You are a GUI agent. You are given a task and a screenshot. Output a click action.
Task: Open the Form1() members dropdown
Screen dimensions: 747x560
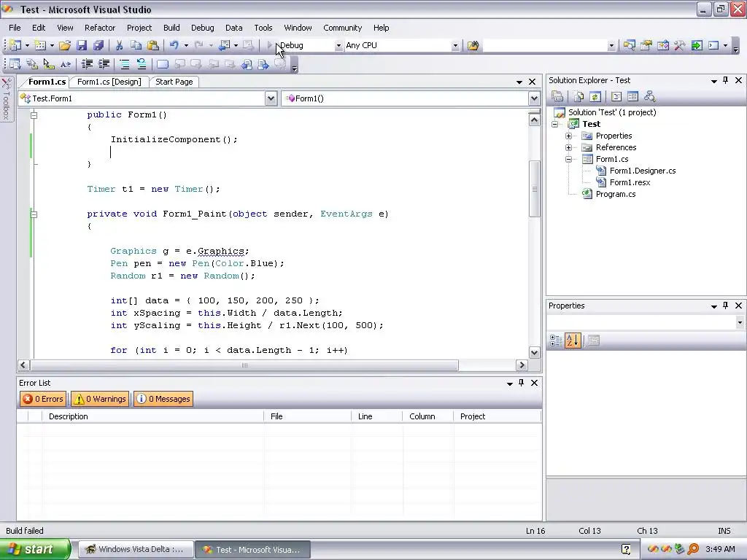[x=534, y=98]
